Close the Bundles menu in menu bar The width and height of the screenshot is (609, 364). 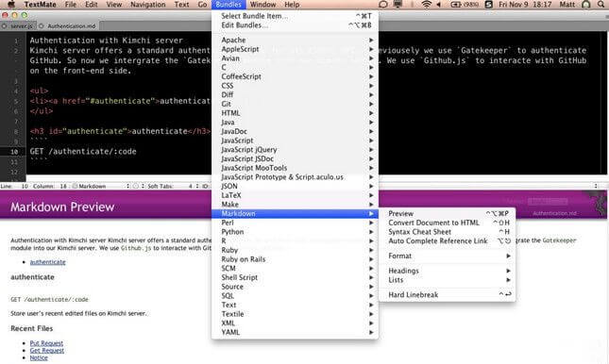point(228,5)
